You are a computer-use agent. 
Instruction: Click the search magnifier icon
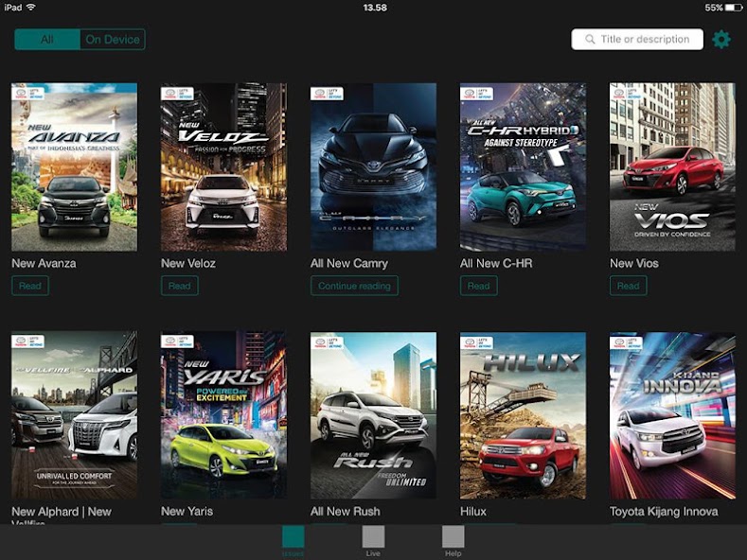[590, 40]
